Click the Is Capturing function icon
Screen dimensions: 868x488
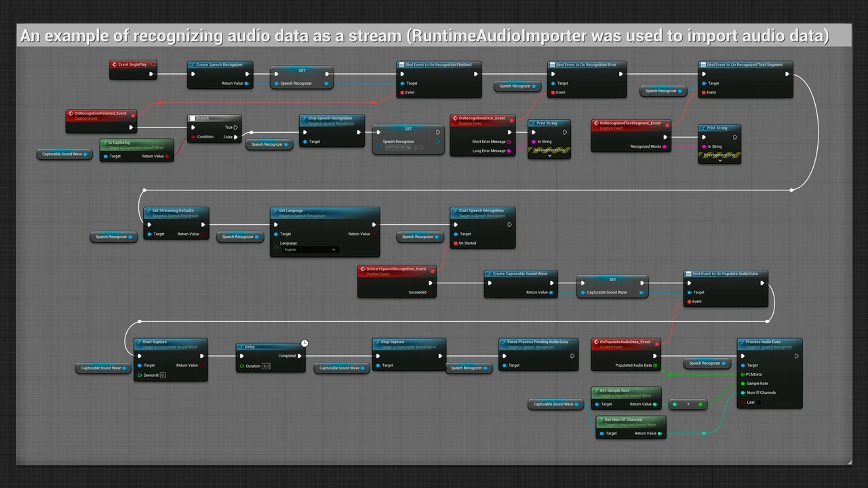coord(105,143)
